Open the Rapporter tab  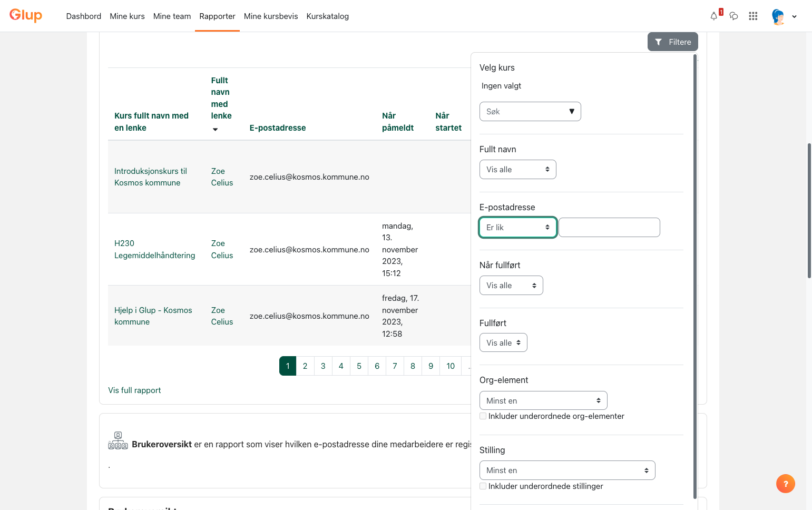217,16
